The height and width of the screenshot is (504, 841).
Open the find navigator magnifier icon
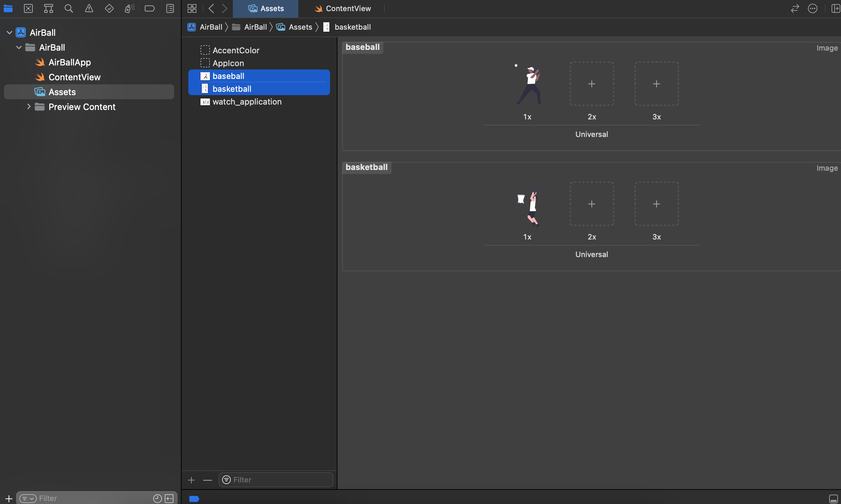(69, 8)
